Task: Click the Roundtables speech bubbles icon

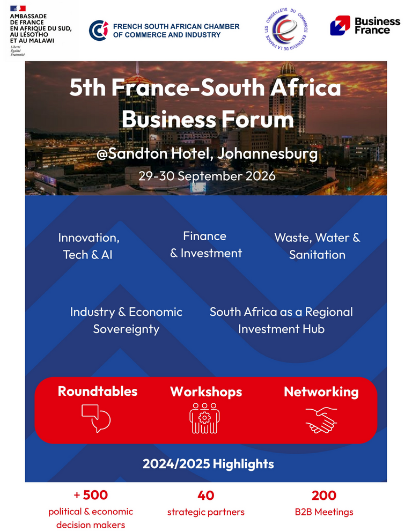Action: click(96, 418)
